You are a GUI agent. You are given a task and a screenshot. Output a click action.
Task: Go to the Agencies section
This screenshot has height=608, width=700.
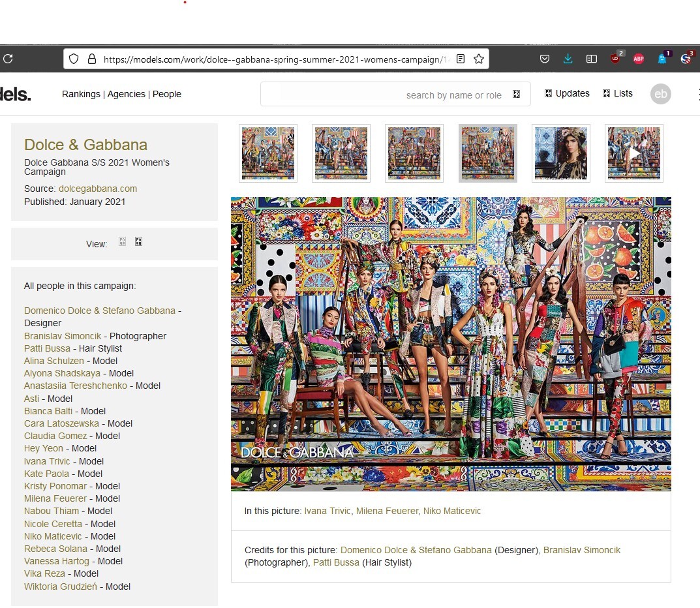(127, 94)
